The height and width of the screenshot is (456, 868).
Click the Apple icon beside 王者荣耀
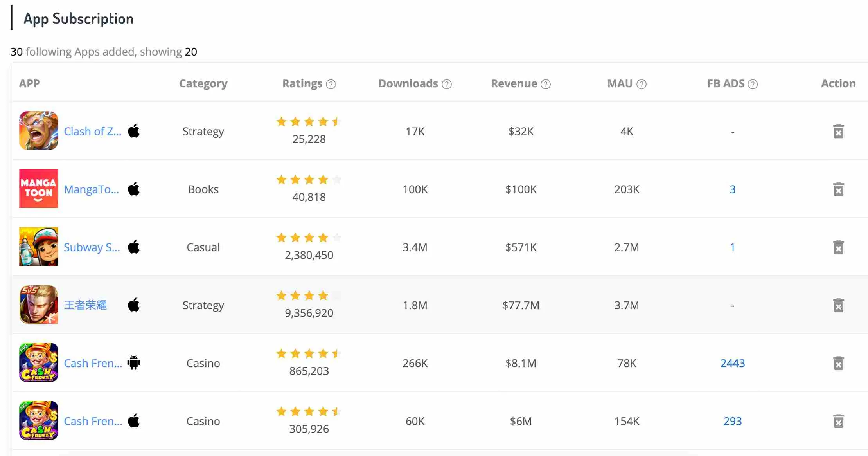point(133,305)
